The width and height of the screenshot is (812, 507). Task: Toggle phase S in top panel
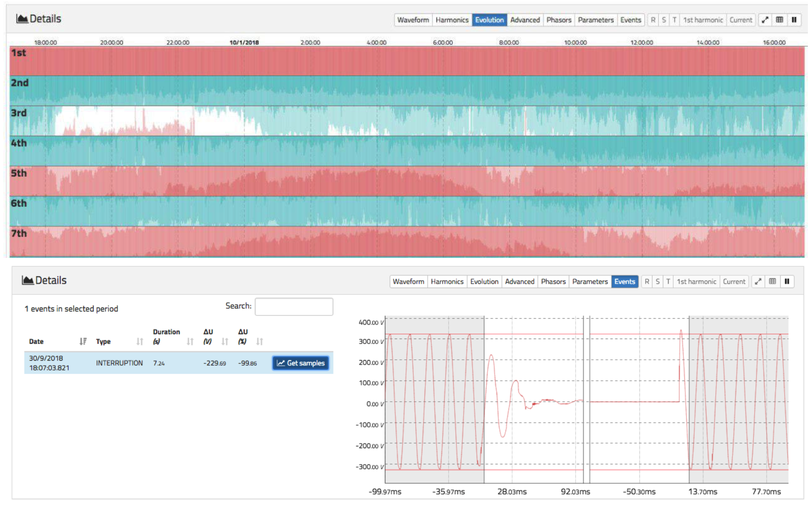point(664,20)
